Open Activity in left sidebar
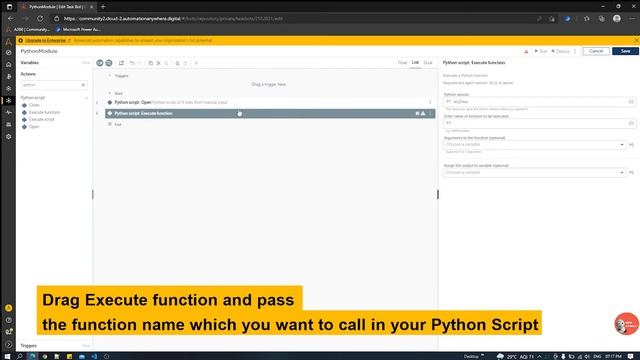Viewport: 640px width, 360px height. 9,112
